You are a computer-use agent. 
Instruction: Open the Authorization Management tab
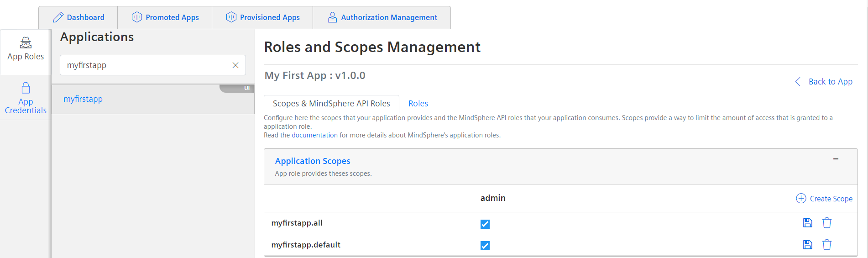[x=382, y=17]
